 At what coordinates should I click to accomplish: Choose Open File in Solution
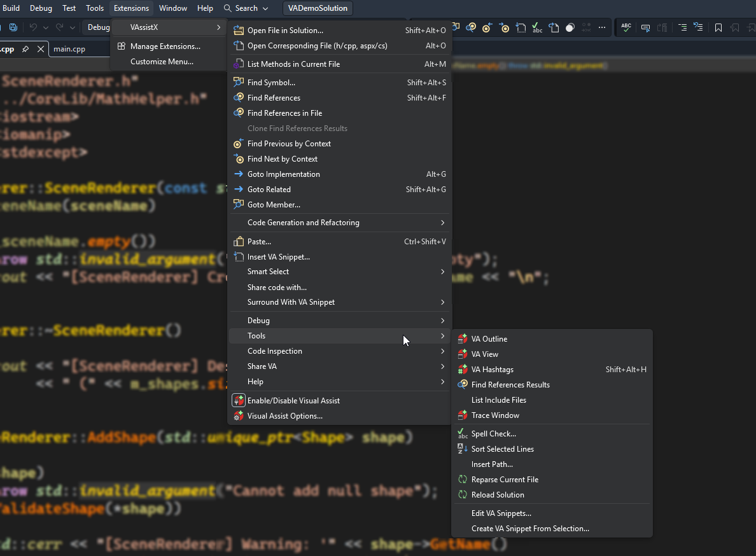pyautogui.click(x=339, y=31)
